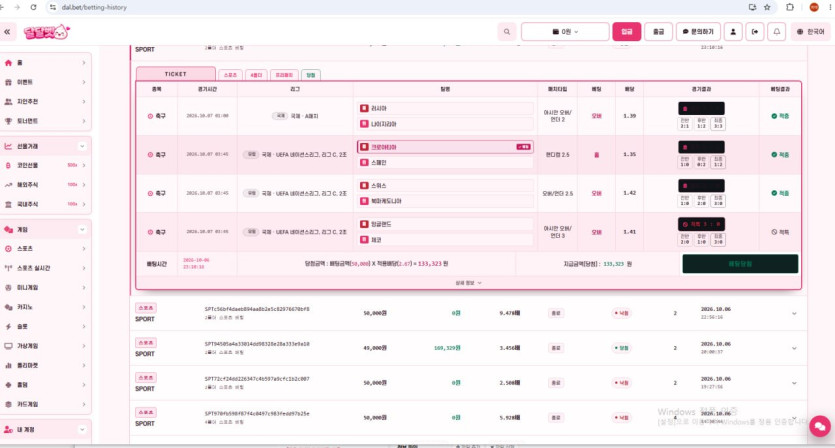Click the home icon in sidebar
This screenshot has width=835, height=448.
click(x=8, y=63)
